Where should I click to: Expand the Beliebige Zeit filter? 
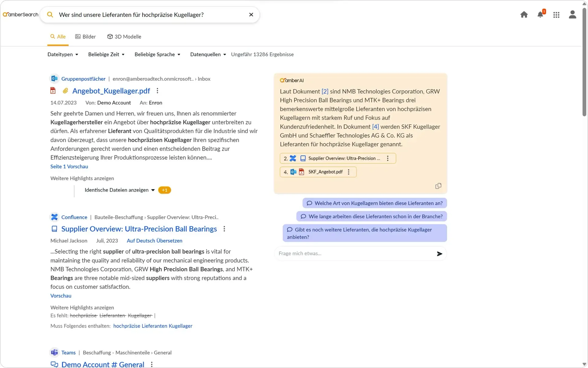point(106,54)
